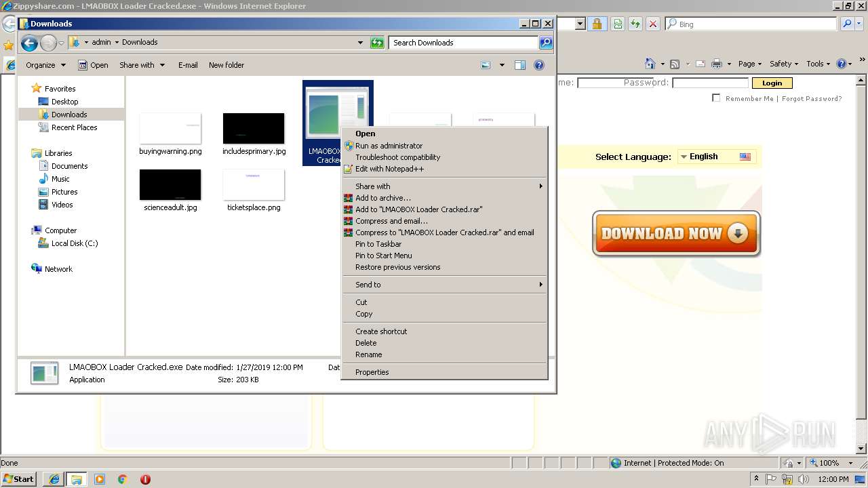Open the Send to submenu
Image resolution: width=868 pixels, height=488 pixels.
tap(444, 285)
